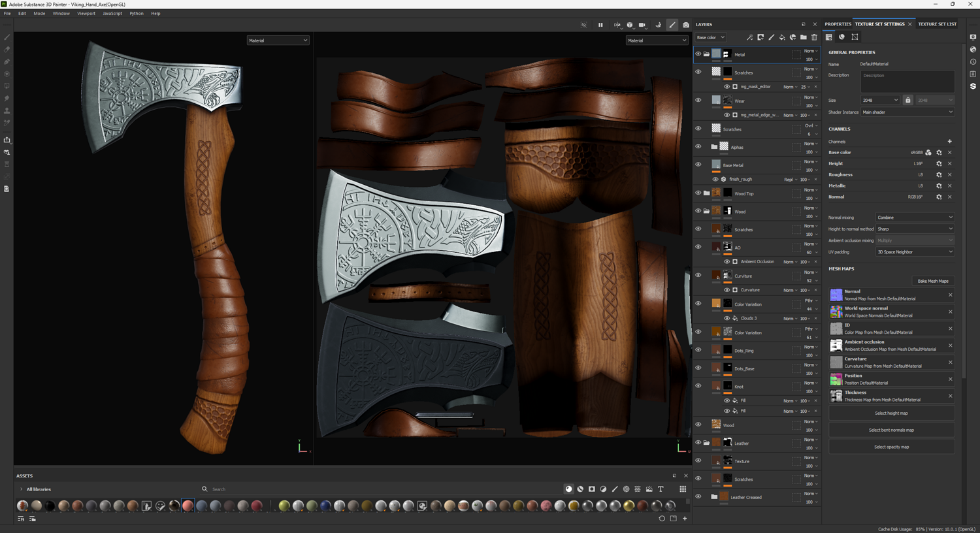Screen dimensions: 980x533
Task: Open the Base color channel dropdown in Layers
Action: 711,37
